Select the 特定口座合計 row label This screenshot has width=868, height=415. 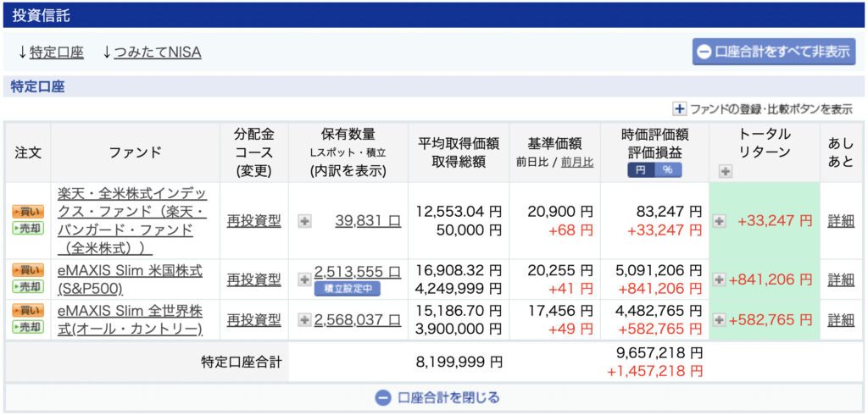(242, 362)
